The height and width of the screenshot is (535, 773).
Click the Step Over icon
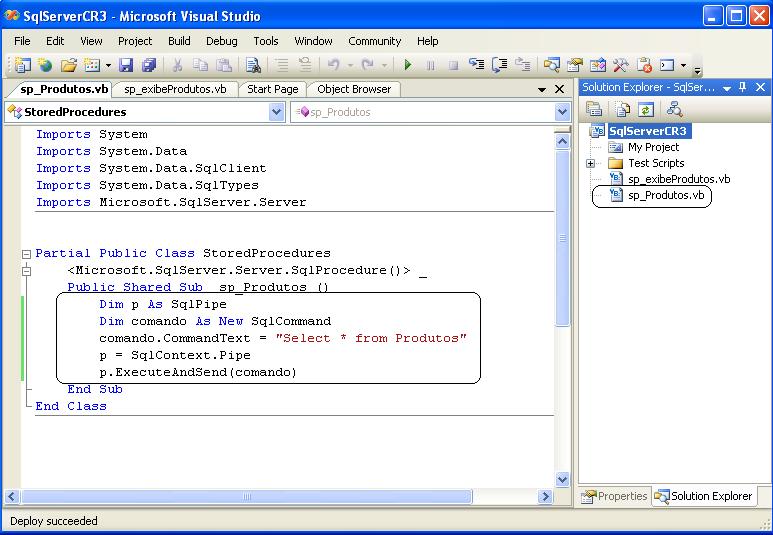tap(499, 65)
